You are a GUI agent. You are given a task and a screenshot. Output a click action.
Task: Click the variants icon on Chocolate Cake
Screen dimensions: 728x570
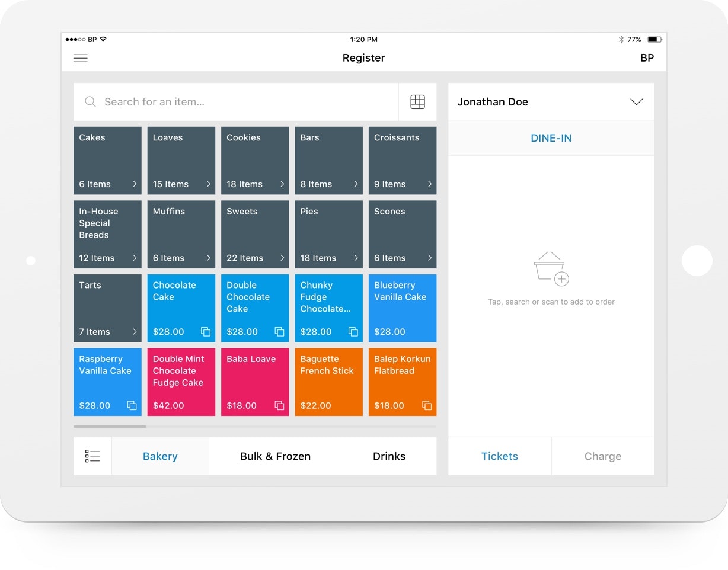coord(206,332)
